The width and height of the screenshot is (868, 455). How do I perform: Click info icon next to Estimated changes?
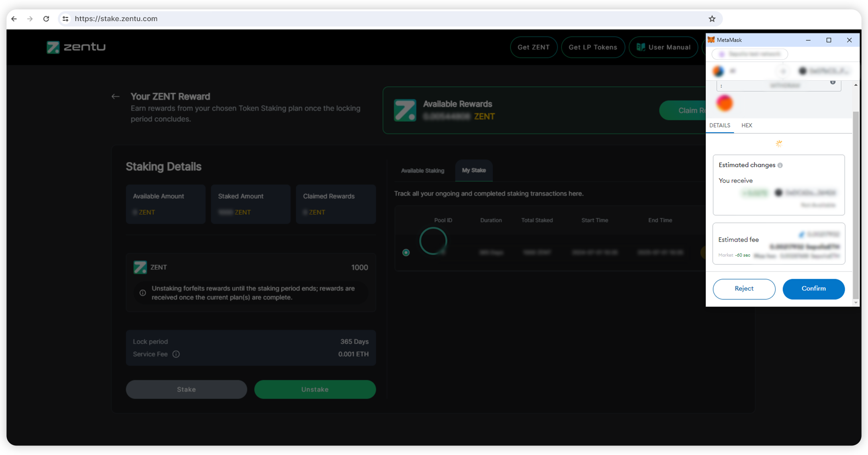point(780,165)
